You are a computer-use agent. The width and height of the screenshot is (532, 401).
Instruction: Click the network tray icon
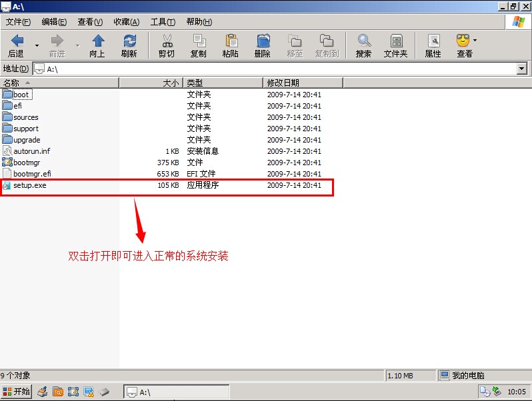point(485,392)
